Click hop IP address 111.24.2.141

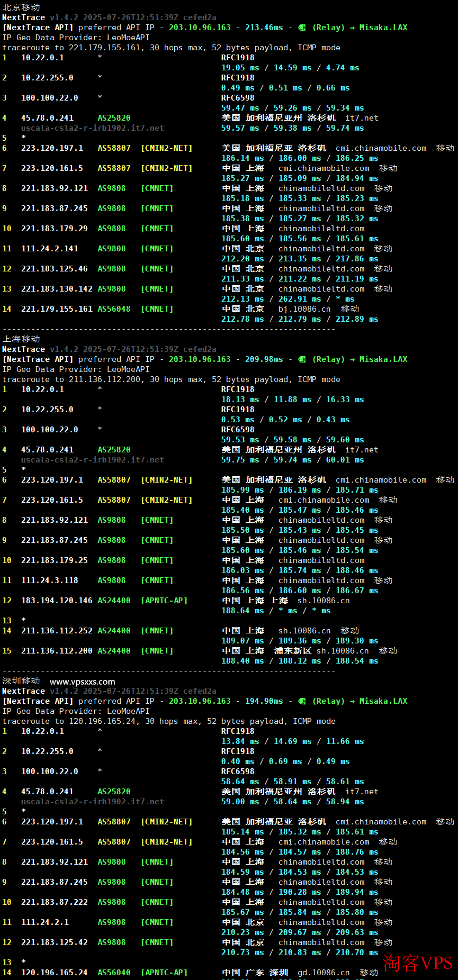(x=50, y=249)
